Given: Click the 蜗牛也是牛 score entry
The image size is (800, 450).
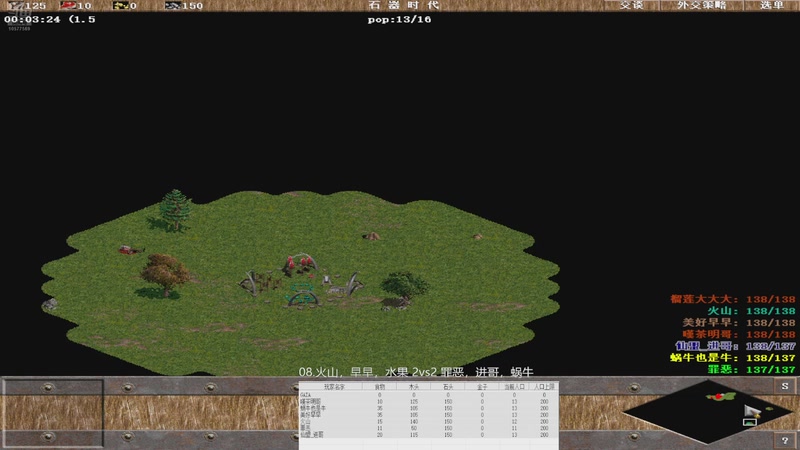Looking at the screenshot, I should click(x=733, y=358).
